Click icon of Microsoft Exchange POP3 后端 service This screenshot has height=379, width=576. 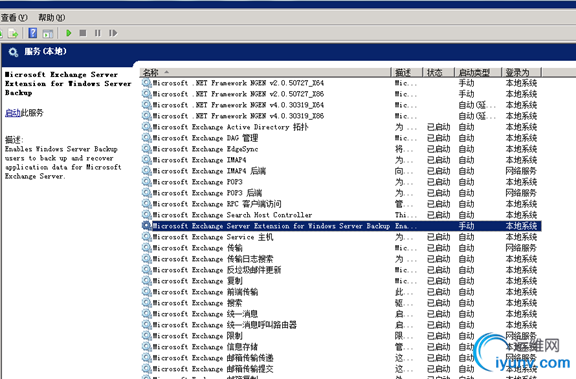147,193
